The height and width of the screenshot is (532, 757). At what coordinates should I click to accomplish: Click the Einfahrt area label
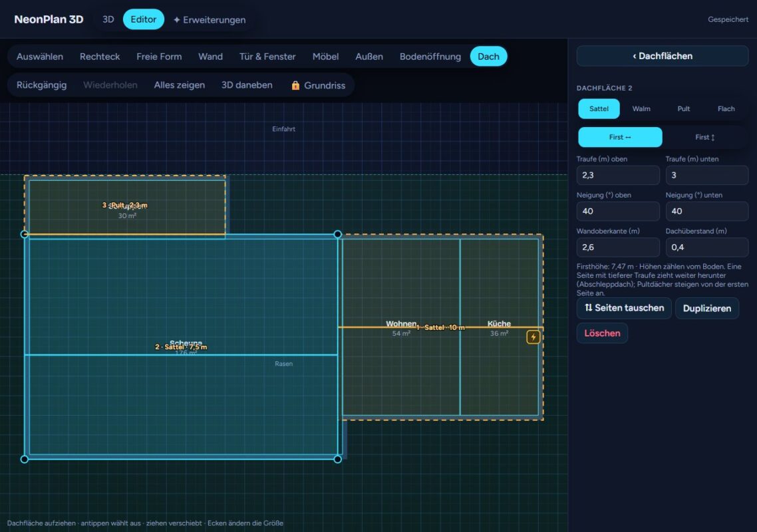tap(283, 129)
